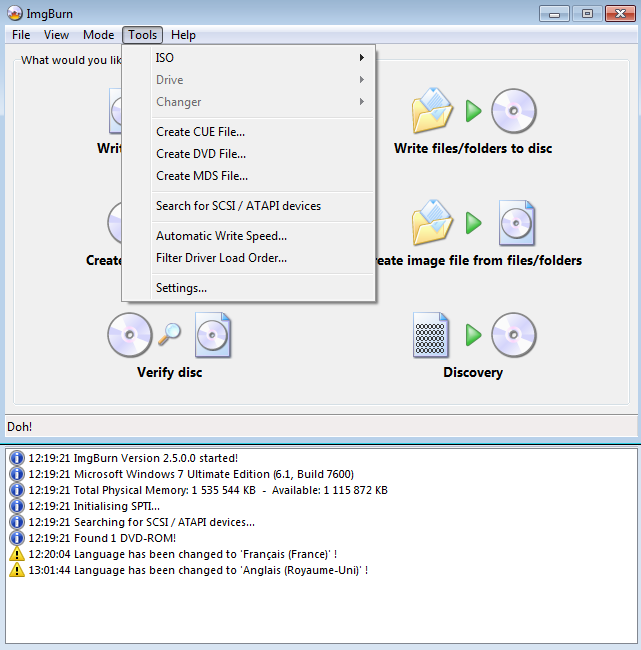Click info icon beside ImgBurn Version log entry

pyautogui.click(x=17, y=458)
